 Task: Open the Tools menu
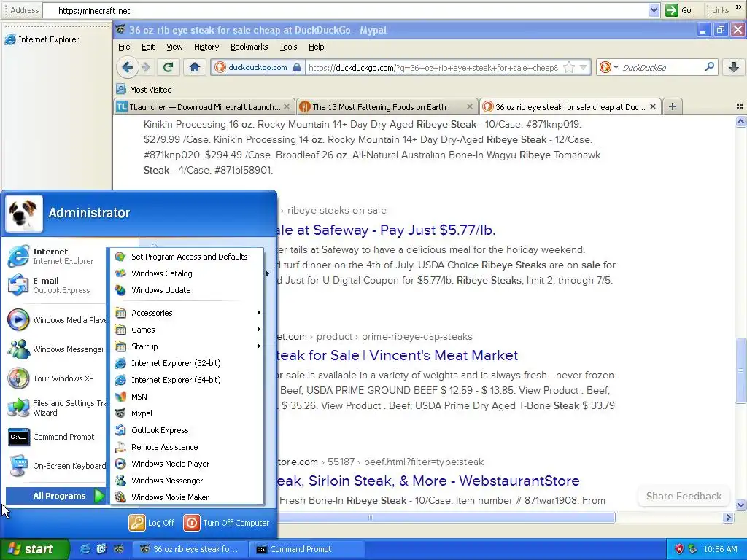(x=288, y=47)
